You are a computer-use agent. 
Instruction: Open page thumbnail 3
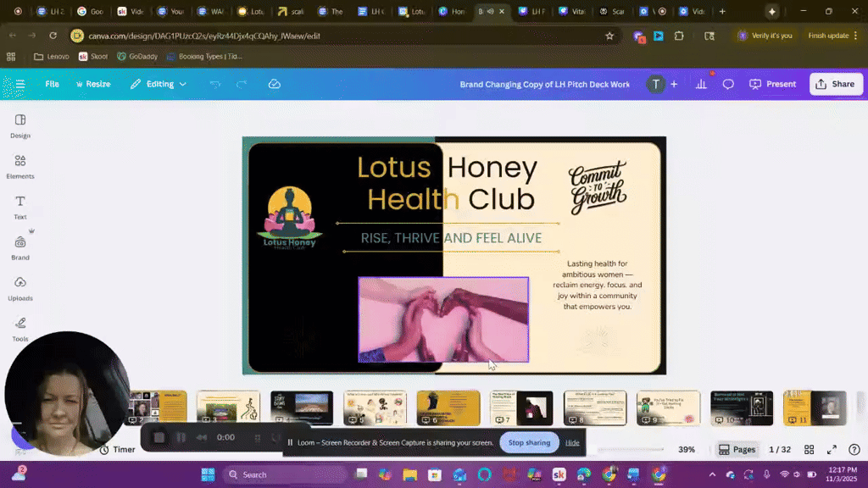228,408
